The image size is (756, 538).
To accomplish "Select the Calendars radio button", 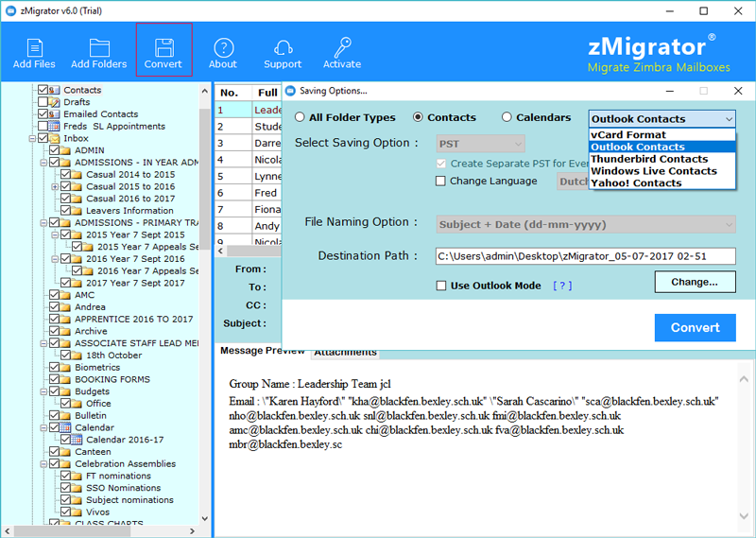I will pos(507,117).
